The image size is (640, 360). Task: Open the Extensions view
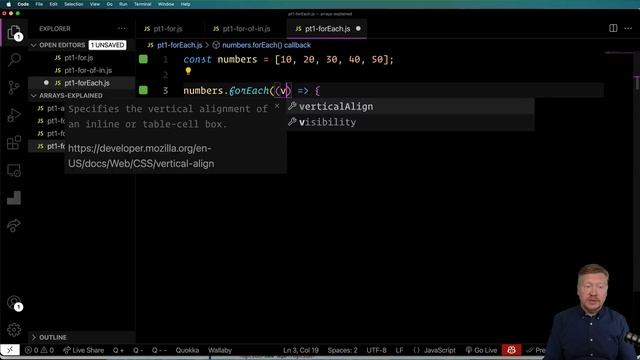(x=14, y=143)
